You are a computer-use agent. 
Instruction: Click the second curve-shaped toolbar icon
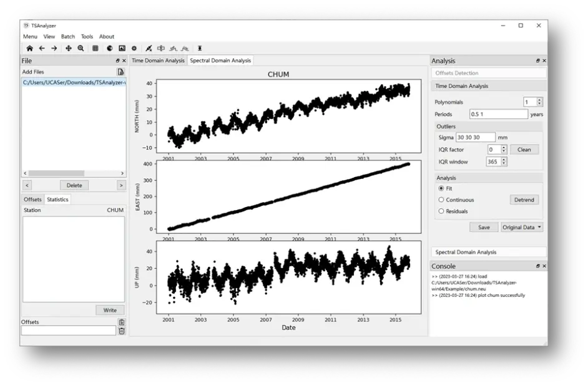coord(185,49)
